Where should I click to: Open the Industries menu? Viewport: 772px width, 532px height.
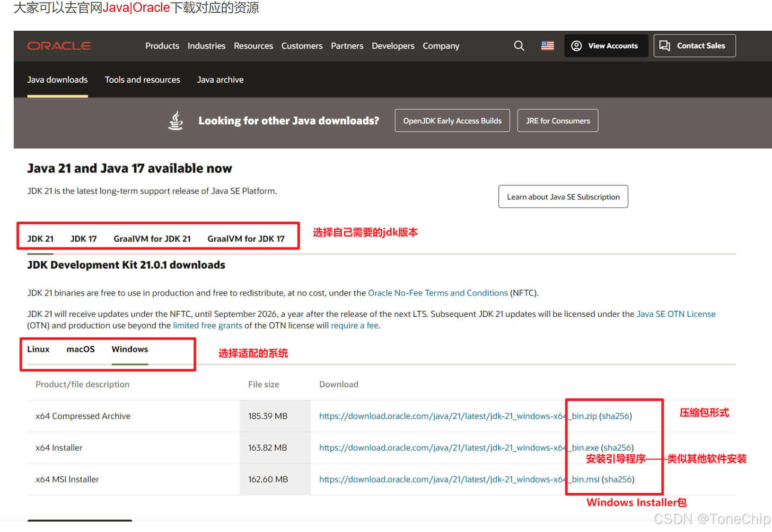[x=207, y=46]
